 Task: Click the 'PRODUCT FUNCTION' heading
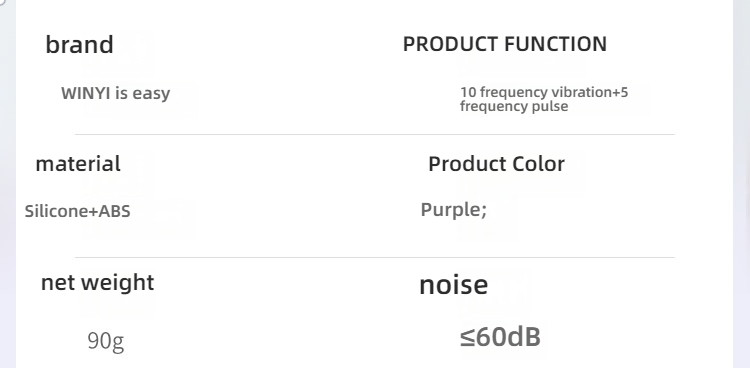tap(505, 44)
